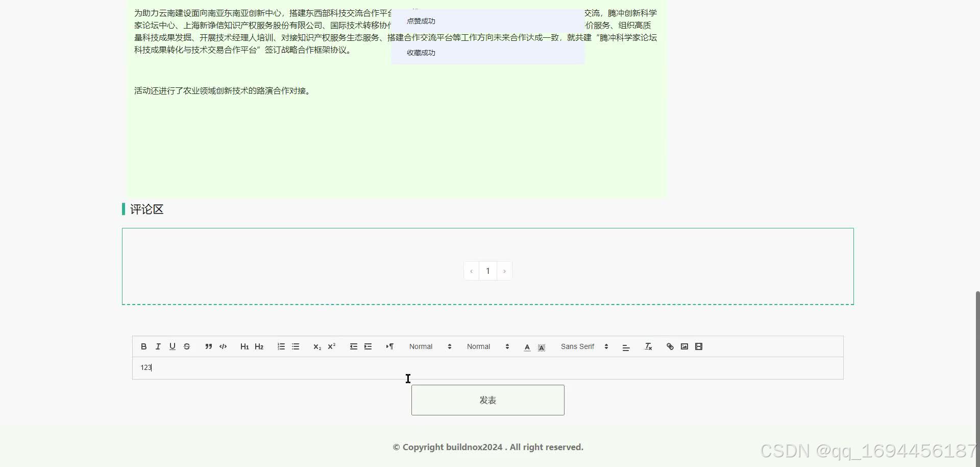980x467 pixels.
Task: Apply Heading 2 style
Action: 259,346
